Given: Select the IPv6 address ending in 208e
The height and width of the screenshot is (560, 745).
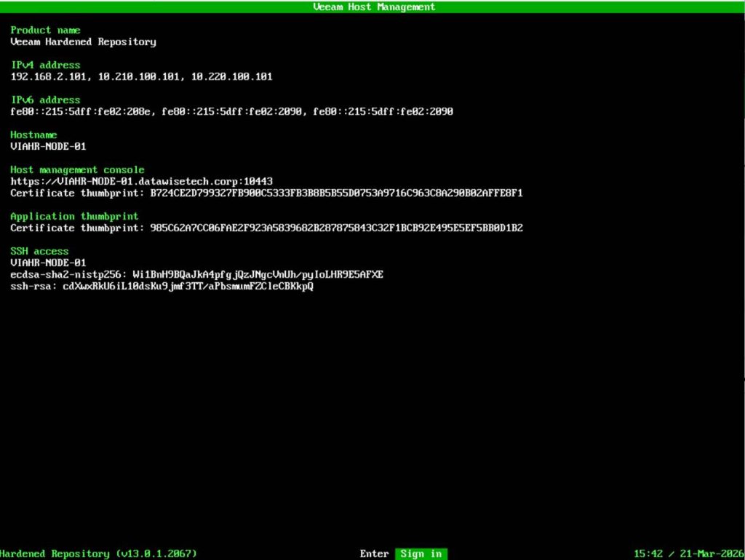Looking at the screenshot, I should click(77, 111).
